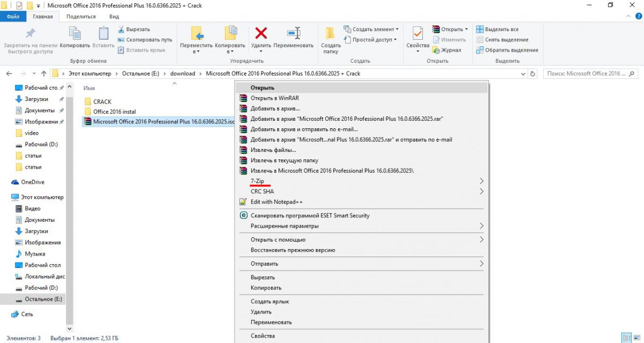The width and height of the screenshot is (644, 343).
Task: Select OneDrive in the navigation pane
Action: (x=32, y=182)
